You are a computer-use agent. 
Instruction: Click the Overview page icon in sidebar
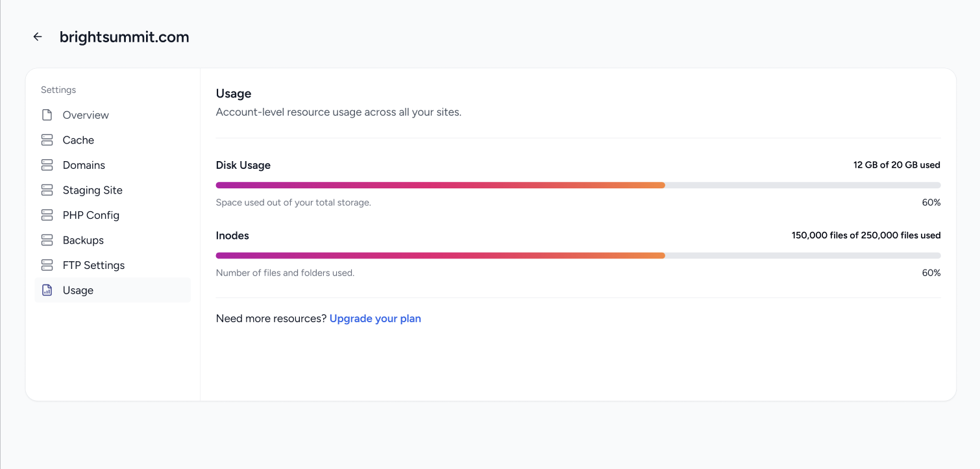click(x=47, y=115)
